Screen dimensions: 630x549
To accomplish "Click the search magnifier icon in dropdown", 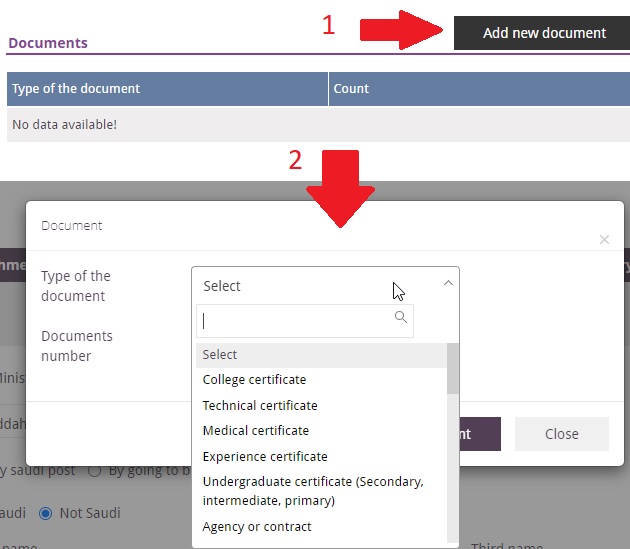I will pyautogui.click(x=401, y=318).
